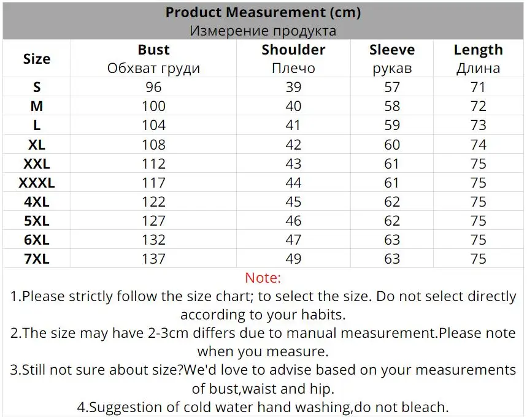The width and height of the screenshot is (527, 420).
Task: Click the bust value 100 for M
Action: [x=153, y=106]
